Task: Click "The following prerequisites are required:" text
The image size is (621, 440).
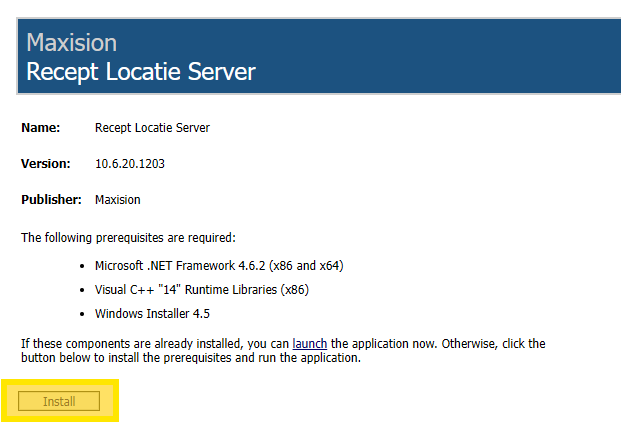Action: pos(128,238)
